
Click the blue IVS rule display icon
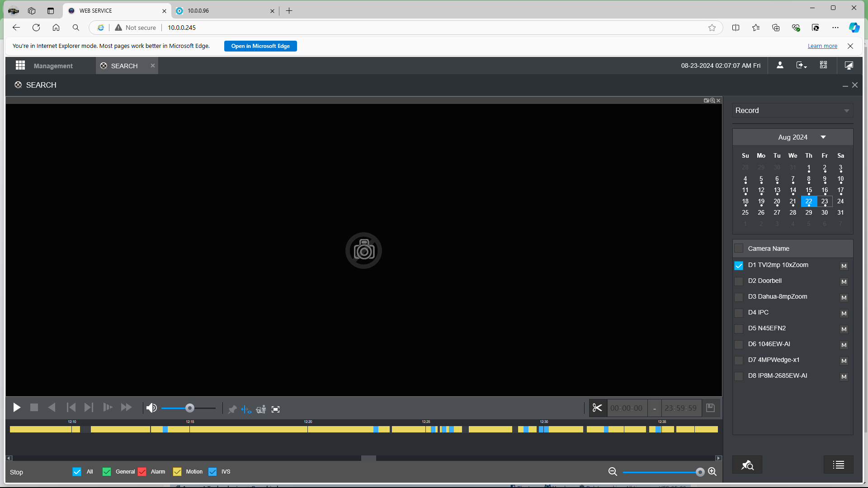pos(246,409)
